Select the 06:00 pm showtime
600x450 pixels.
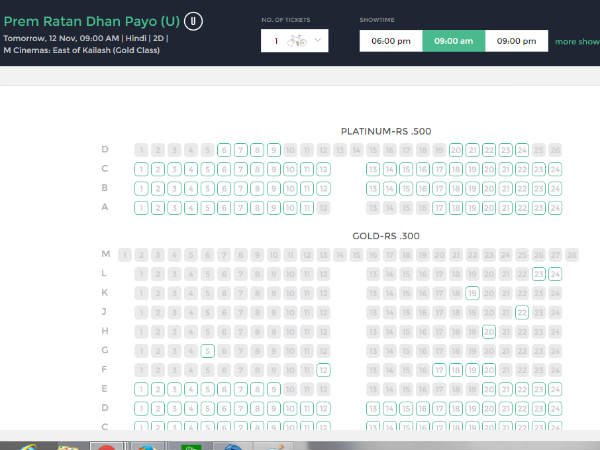[391, 41]
